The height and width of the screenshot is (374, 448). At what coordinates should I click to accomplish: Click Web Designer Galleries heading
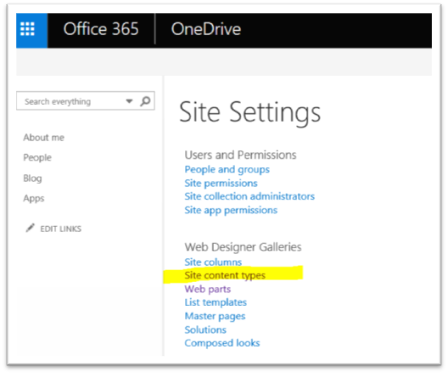point(243,247)
